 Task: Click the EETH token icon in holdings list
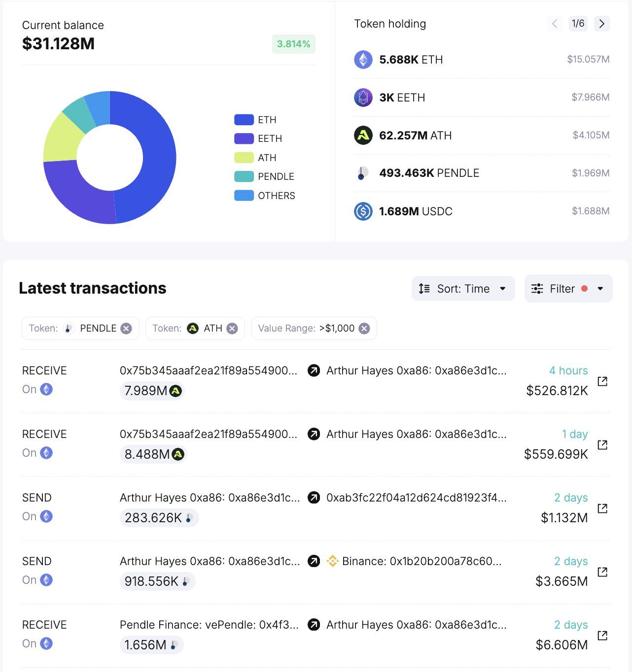tap(363, 98)
